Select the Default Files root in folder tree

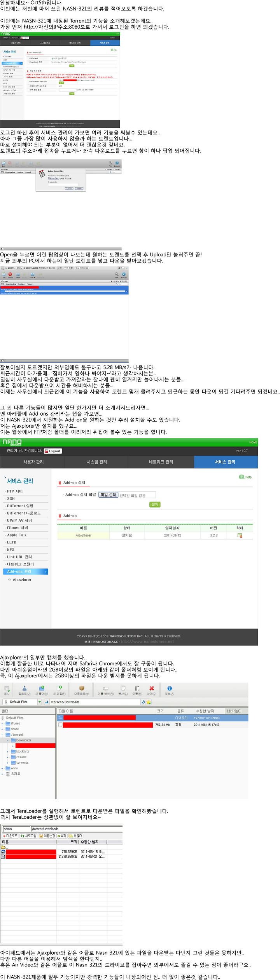(15, 718)
